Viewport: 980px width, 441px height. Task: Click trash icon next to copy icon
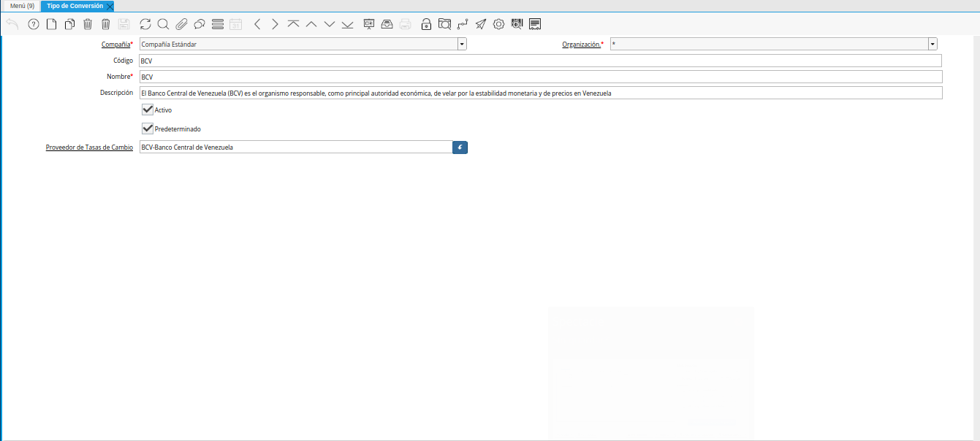(88, 24)
